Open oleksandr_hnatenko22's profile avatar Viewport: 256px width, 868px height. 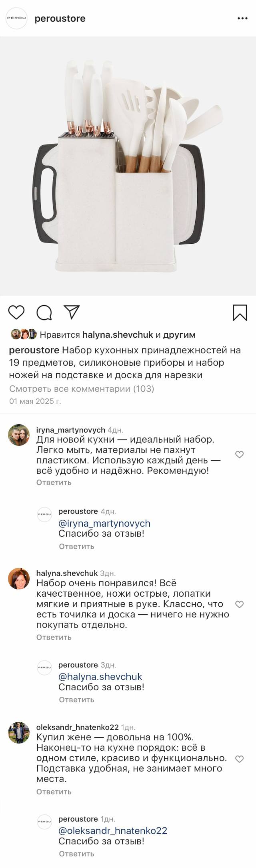coord(19,733)
